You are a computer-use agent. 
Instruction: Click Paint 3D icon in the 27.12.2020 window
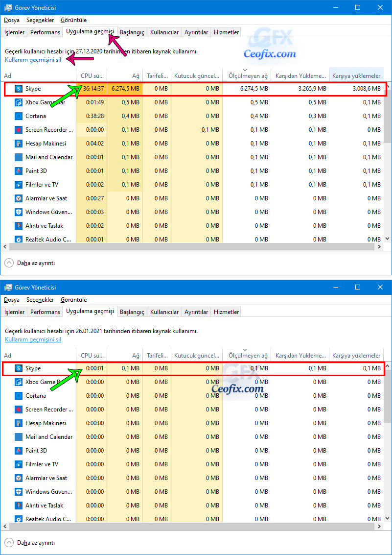pos(19,171)
